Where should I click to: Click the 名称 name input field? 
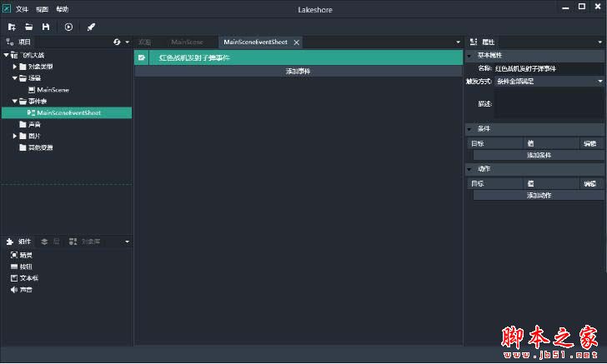(549, 69)
